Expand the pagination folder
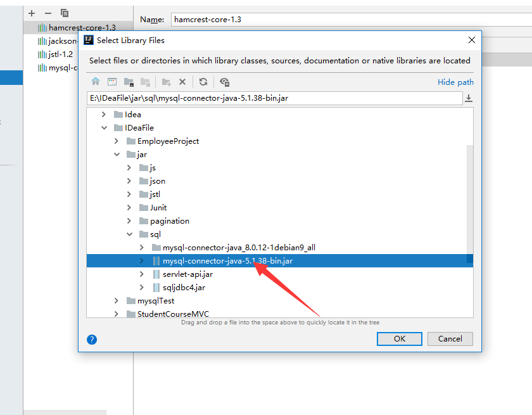This screenshot has height=415, width=532. point(129,221)
